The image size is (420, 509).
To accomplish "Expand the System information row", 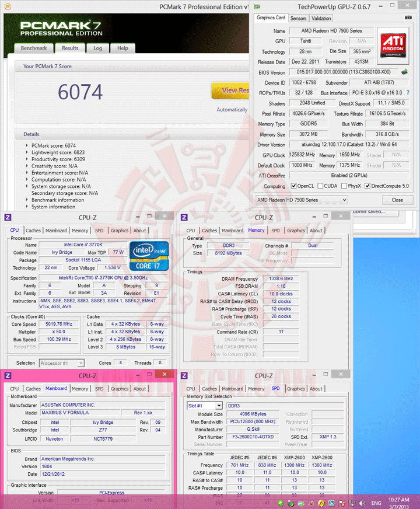I will point(27,207).
